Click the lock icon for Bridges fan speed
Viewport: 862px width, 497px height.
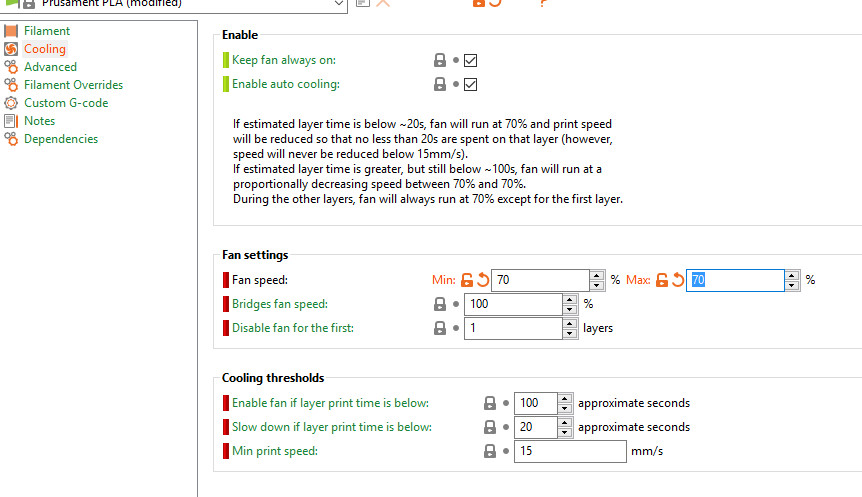coord(440,304)
